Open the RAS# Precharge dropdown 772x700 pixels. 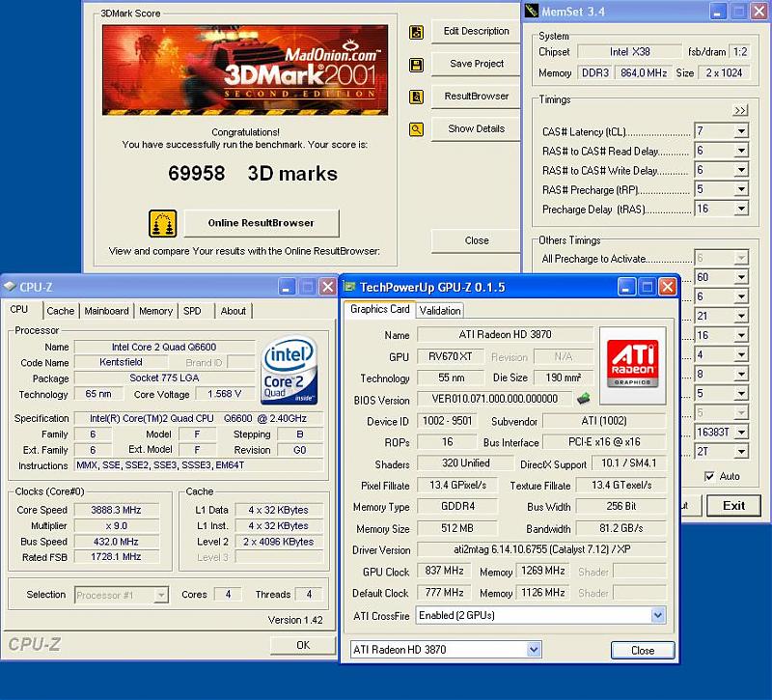[x=741, y=189]
